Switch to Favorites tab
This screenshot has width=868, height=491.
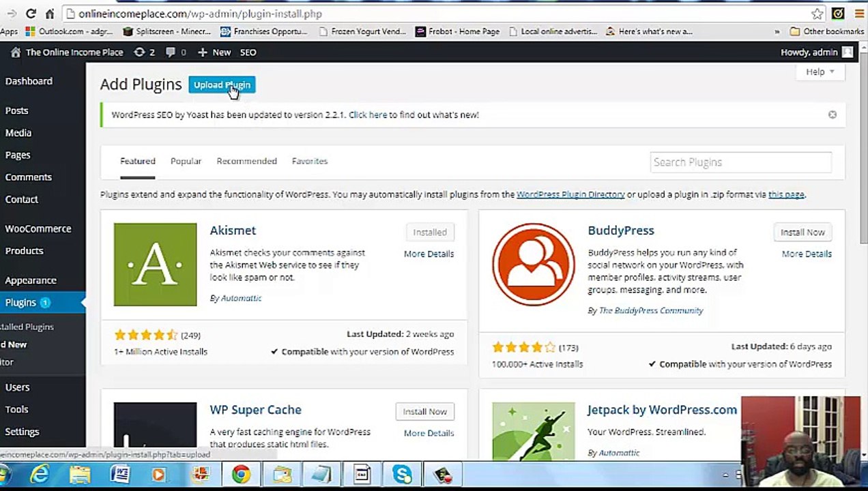(310, 161)
